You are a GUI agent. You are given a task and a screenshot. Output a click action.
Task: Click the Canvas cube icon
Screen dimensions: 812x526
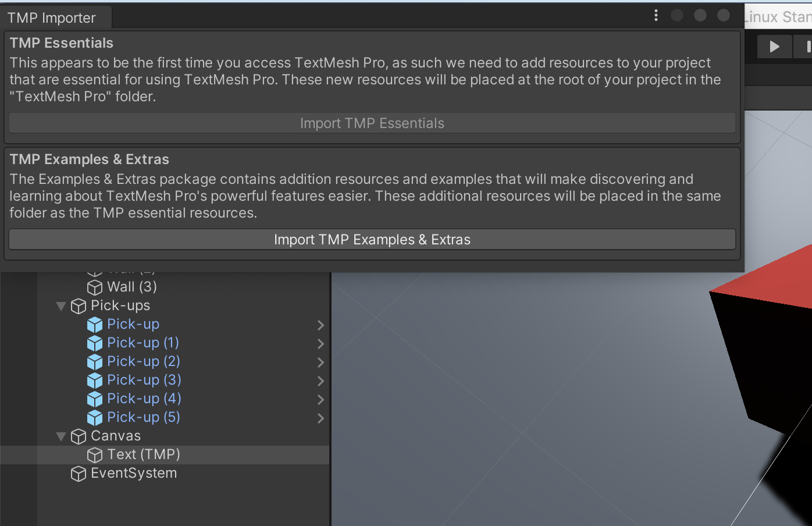pyautogui.click(x=79, y=436)
